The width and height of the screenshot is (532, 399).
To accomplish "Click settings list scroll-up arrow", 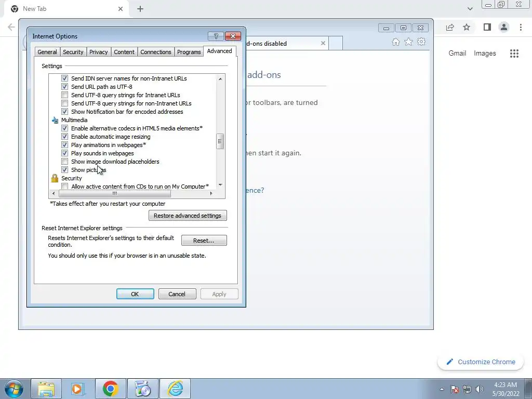I will [220, 79].
